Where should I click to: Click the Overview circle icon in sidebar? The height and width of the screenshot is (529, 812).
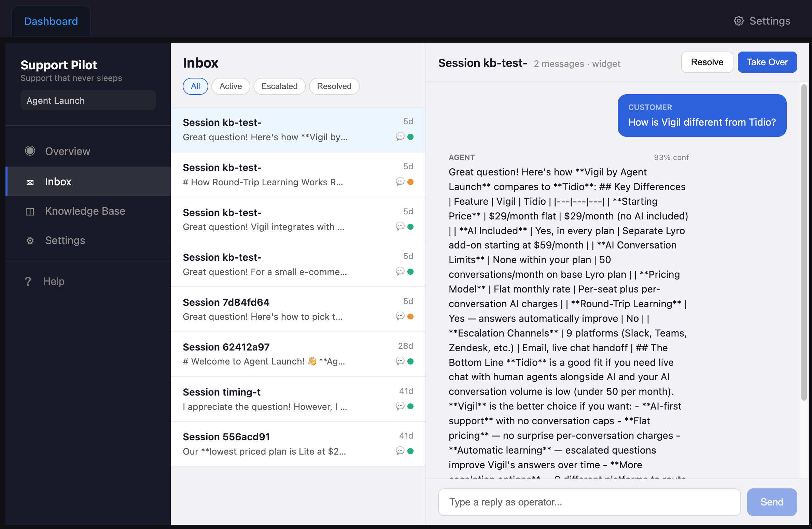click(x=30, y=151)
